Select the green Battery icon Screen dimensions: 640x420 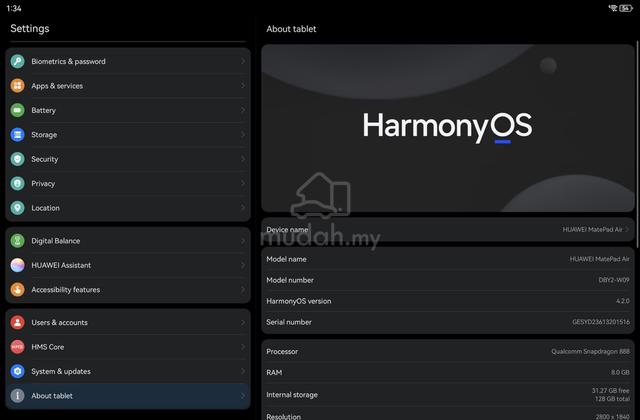point(18,110)
